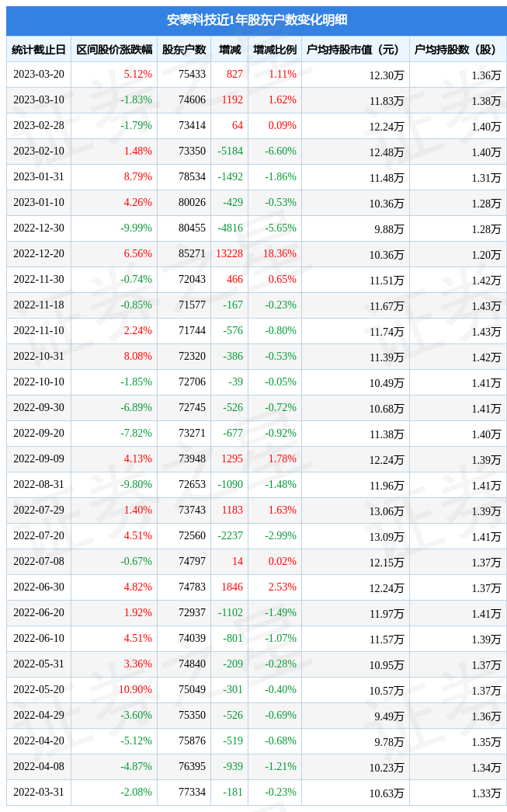Select the date cell 2023-03-20

pyautogui.click(x=39, y=74)
